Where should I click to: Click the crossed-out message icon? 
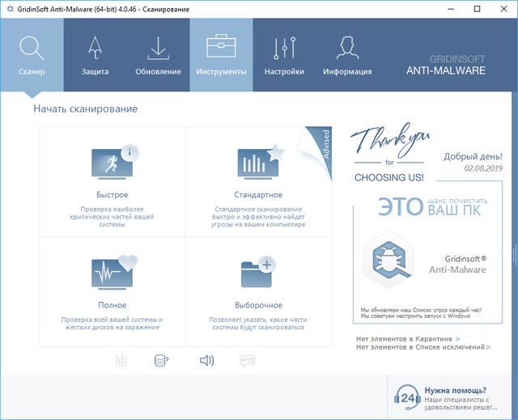248,361
